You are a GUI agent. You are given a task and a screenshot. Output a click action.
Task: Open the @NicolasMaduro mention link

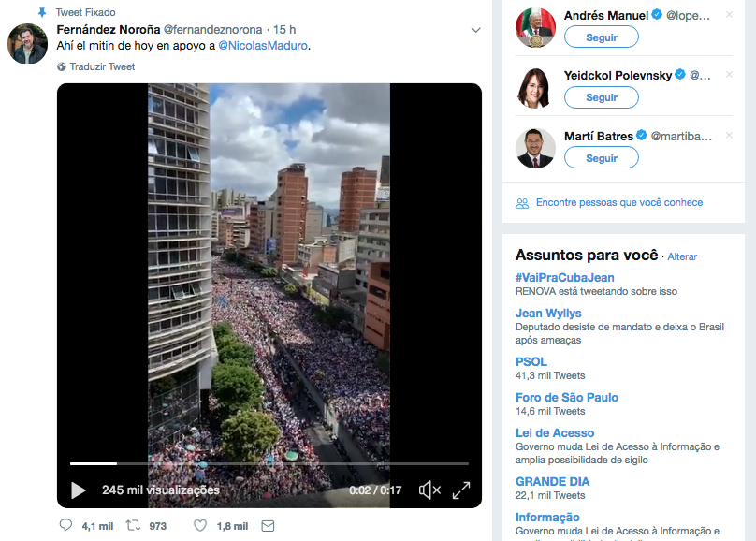263,45
